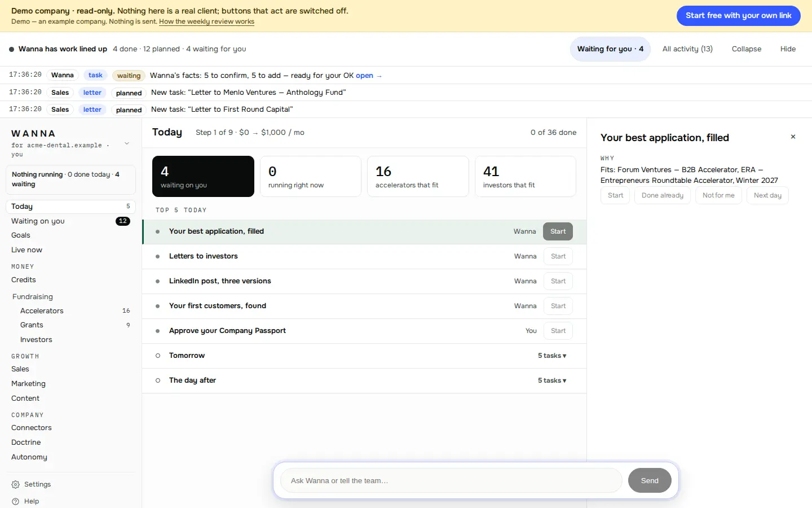Open the '0 running right now' card
This screenshot has width=812, height=508.
[x=311, y=177]
